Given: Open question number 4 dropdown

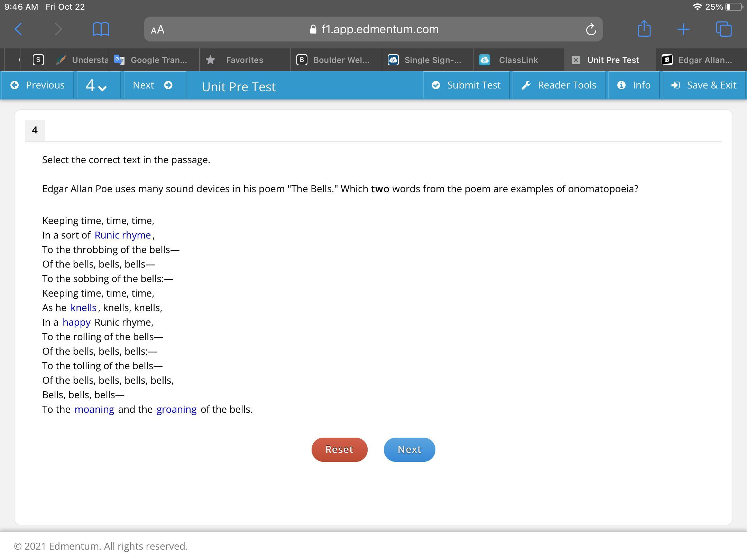Looking at the screenshot, I should [x=96, y=85].
